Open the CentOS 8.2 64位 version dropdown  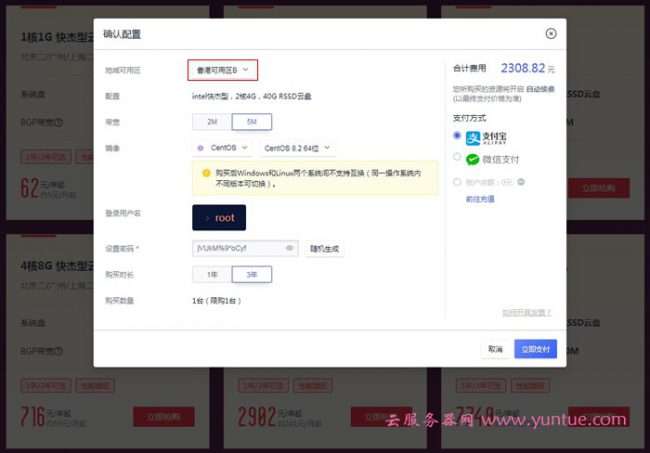297,148
